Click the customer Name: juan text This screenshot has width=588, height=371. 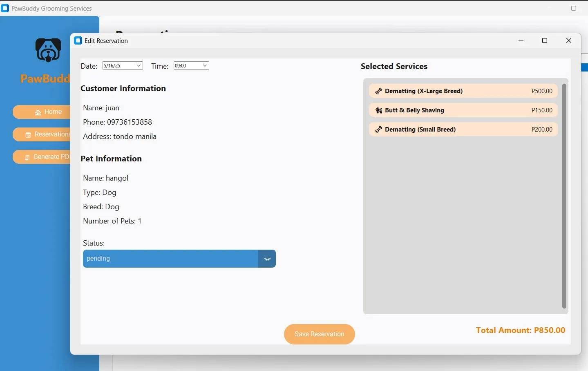(x=101, y=108)
